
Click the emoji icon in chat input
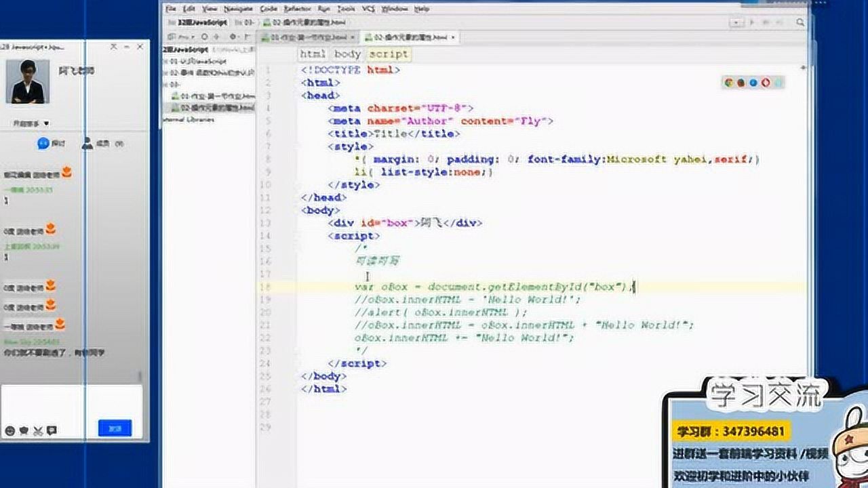9,430
